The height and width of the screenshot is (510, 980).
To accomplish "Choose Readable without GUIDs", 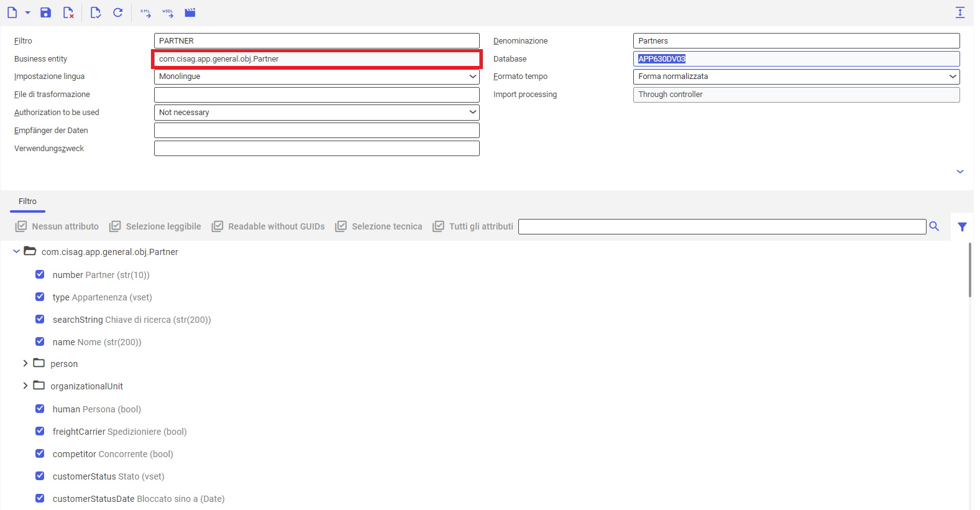I will point(268,226).
